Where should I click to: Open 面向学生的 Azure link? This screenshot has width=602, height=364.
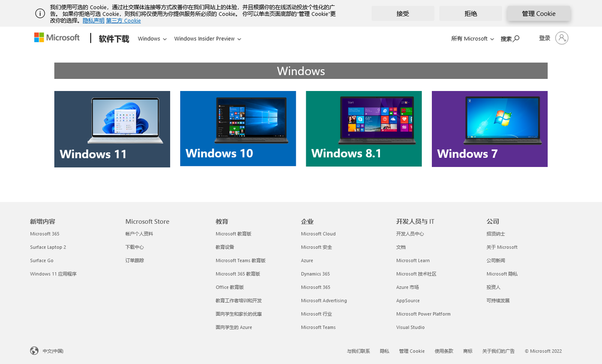point(234,328)
